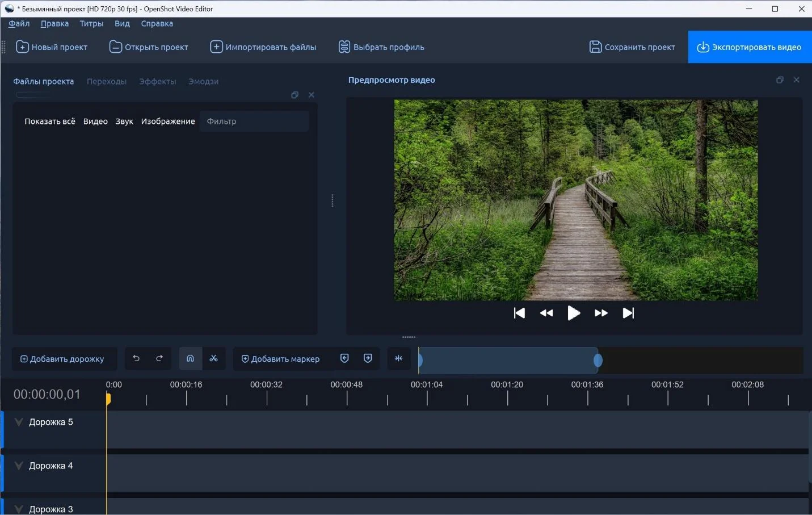Jump to end of video
812x515 pixels.
628,313
